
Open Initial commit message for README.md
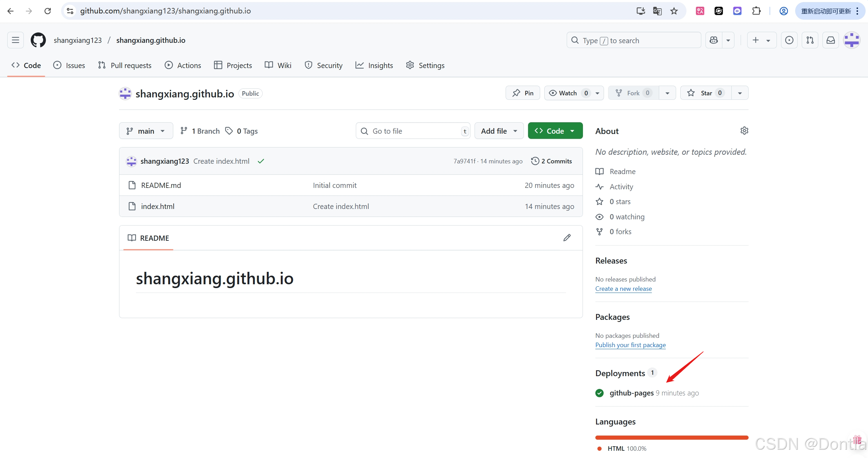(334, 185)
